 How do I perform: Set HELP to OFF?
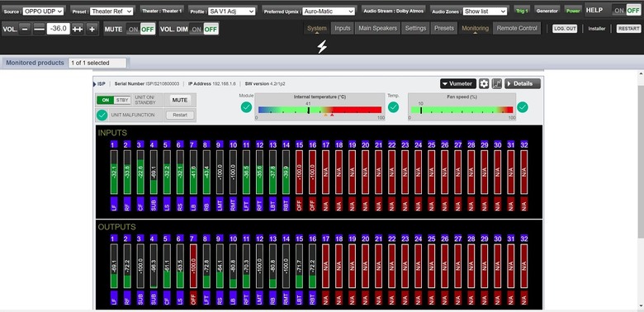coord(633,11)
